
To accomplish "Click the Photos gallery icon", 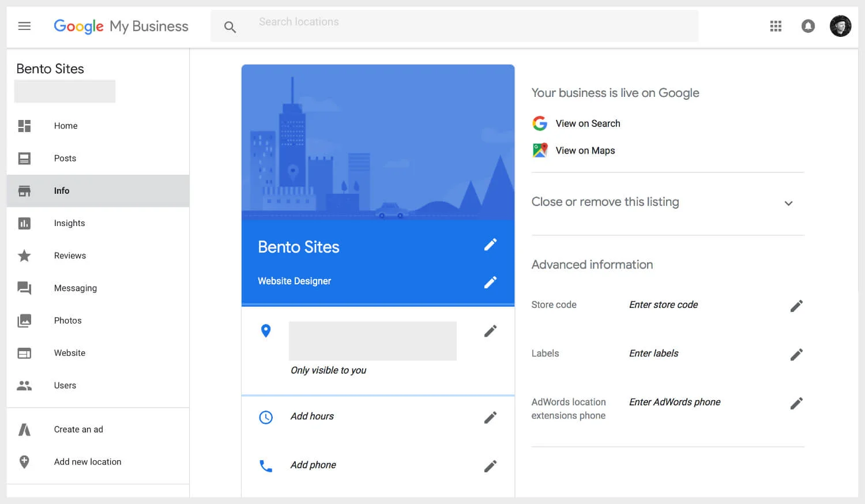I will 24,321.
